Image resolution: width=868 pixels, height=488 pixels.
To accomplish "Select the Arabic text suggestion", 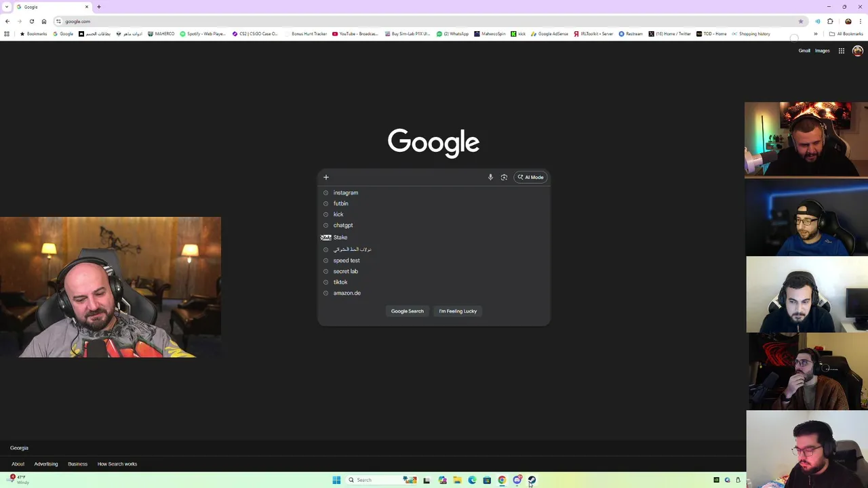I will click(434, 249).
